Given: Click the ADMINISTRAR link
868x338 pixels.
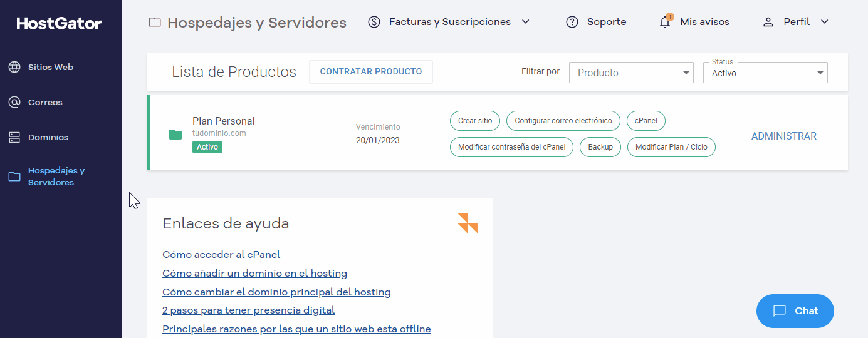Looking at the screenshot, I should (x=784, y=136).
